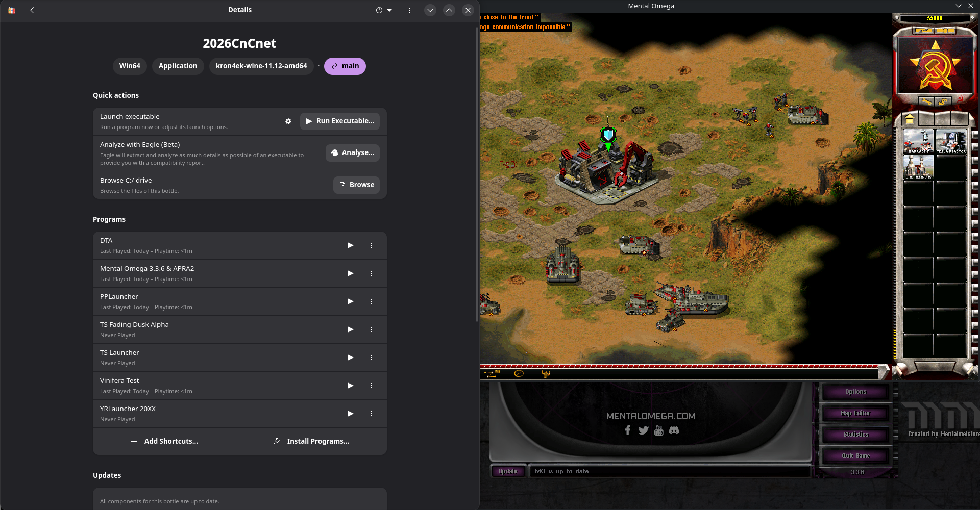
Task: Start TS Launcher with its play icon
Action: (350, 358)
